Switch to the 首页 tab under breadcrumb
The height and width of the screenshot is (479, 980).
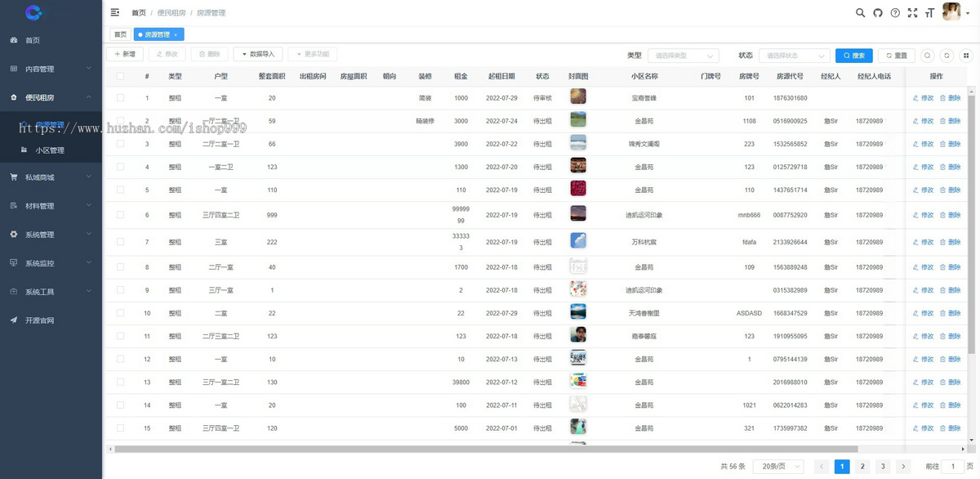click(120, 34)
